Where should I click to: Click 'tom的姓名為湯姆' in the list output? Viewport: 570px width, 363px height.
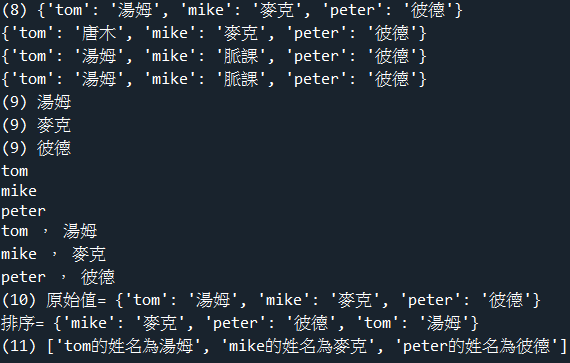128,346
